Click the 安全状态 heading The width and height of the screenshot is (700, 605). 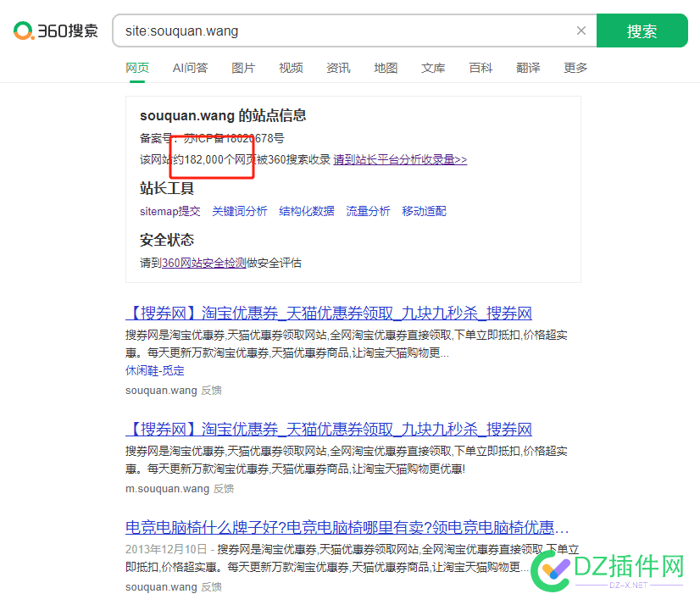tap(166, 240)
